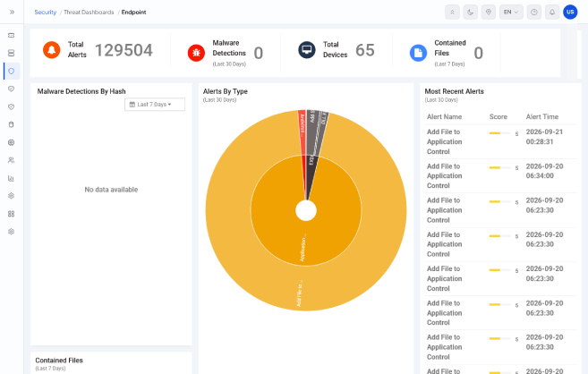Open the bar chart reports sidebar icon
The height and width of the screenshot is (374, 588).
(x=12, y=178)
